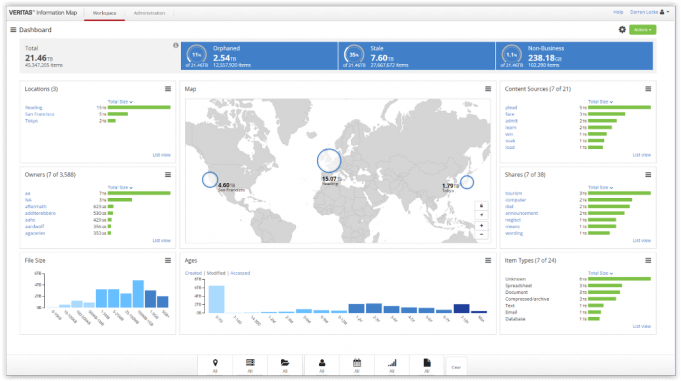Select the San Francisco circle on the map

point(210,179)
